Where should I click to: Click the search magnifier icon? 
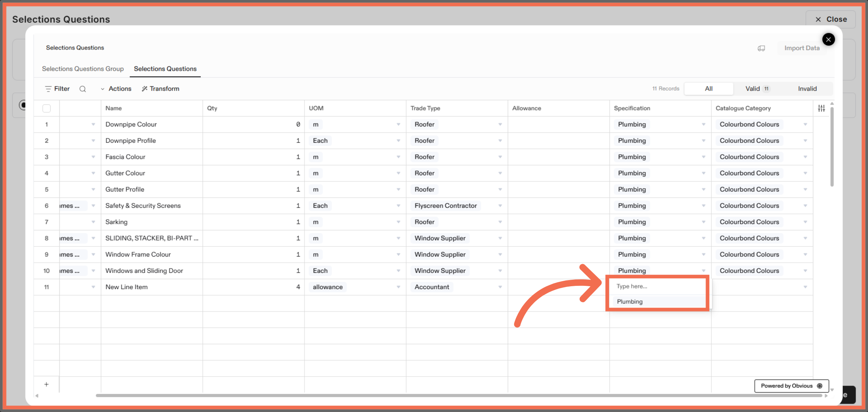coord(83,89)
